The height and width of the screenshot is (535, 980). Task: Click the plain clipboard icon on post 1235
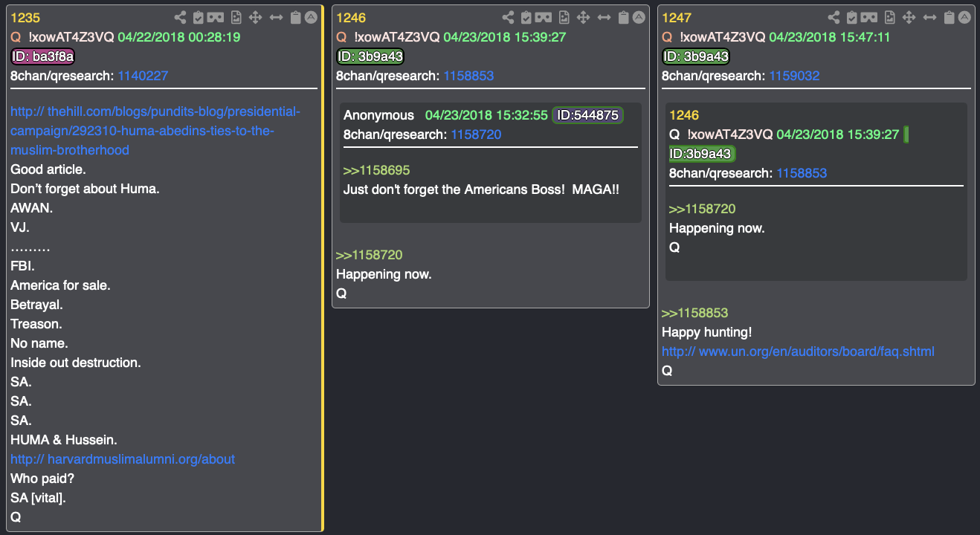pos(295,17)
